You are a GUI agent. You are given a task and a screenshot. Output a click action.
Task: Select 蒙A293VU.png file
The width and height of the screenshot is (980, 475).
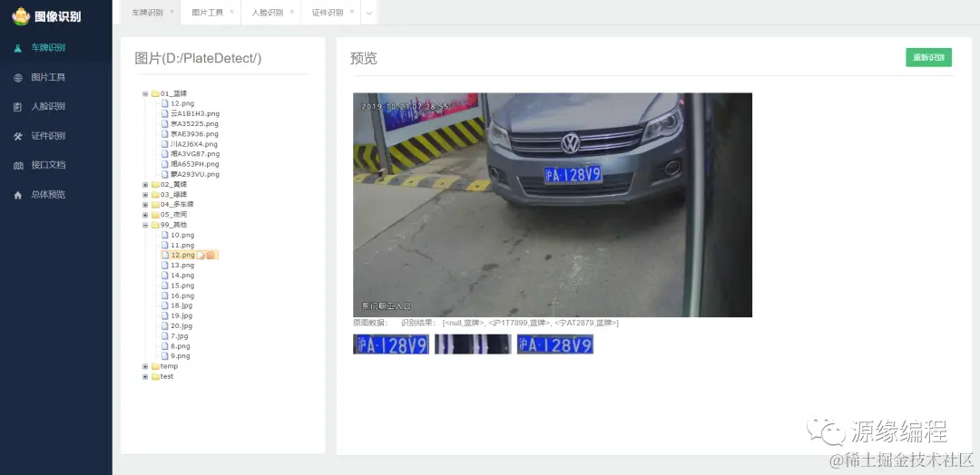195,174
